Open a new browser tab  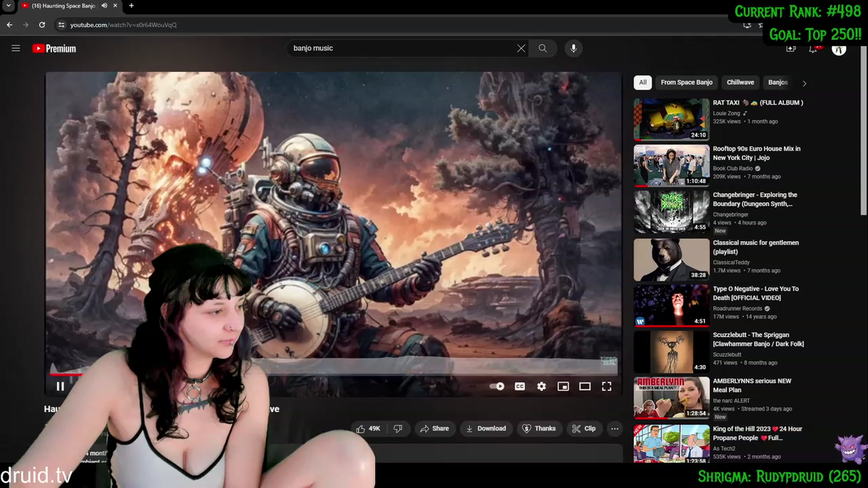tap(132, 6)
